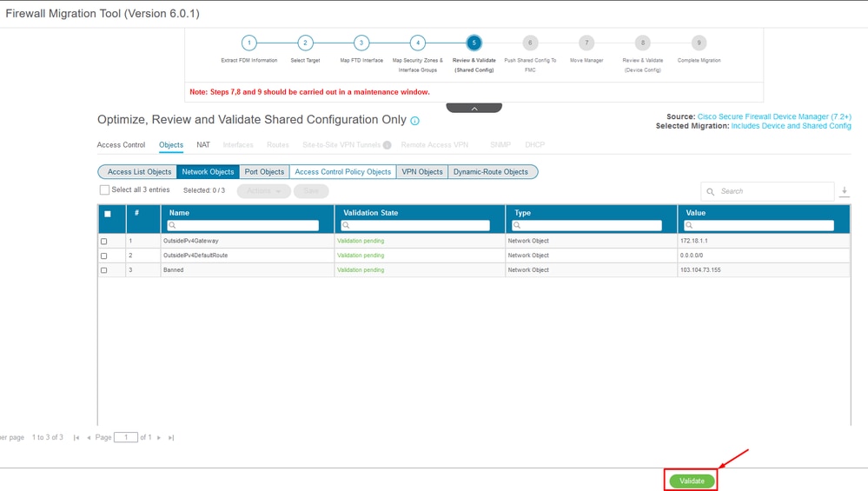Click value 103.104.73.155
Screen dimensions: 868x491
700,270
